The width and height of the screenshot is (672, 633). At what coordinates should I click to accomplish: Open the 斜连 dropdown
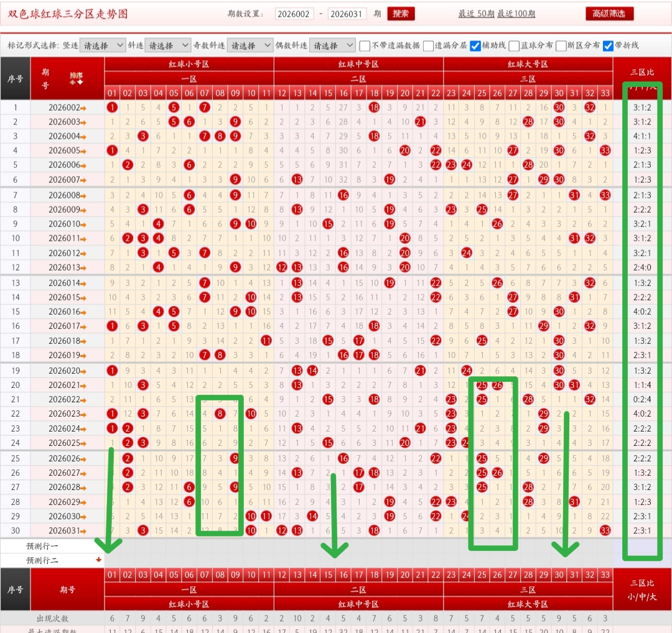167,45
